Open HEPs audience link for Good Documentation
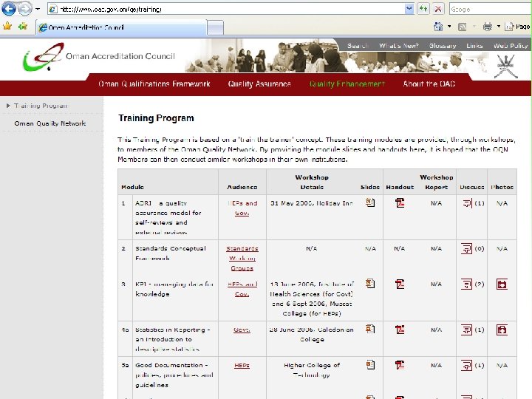The image size is (532, 399). [242, 366]
